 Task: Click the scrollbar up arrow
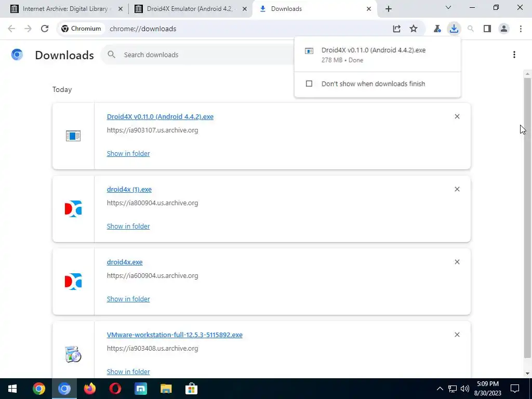click(527, 74)
